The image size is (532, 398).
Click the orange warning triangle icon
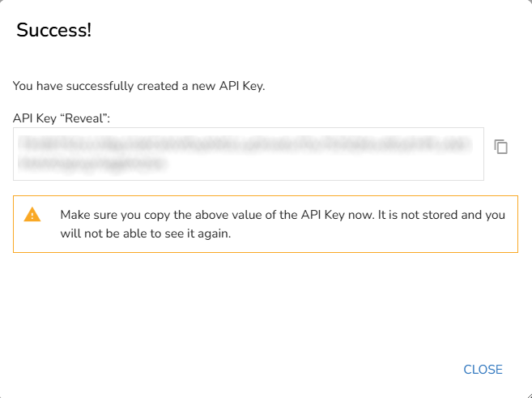[x=32, y=215]
